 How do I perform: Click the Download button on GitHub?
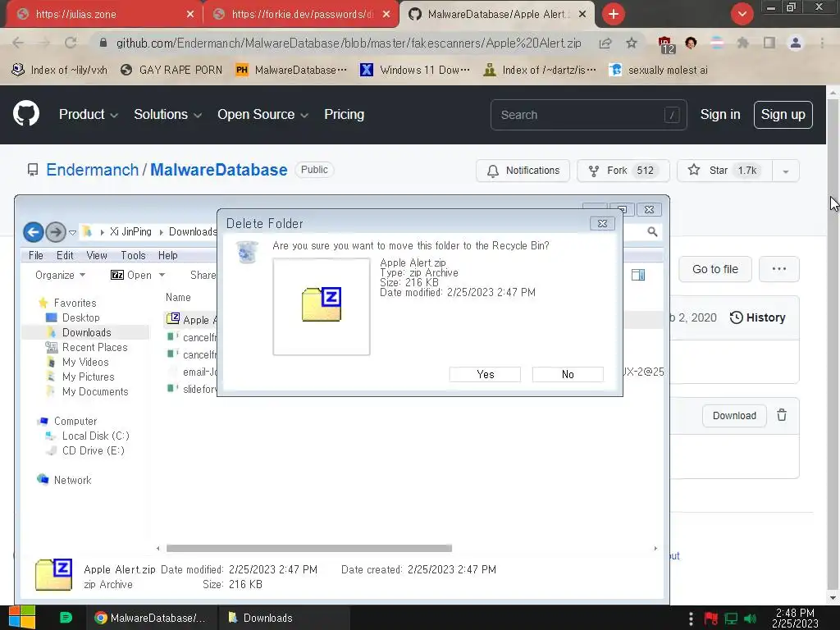pyautogui.click(x=734, y=416)
